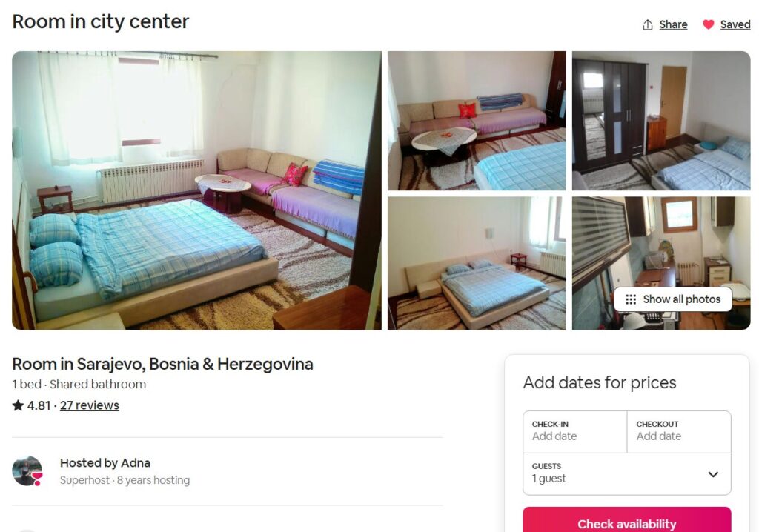Viewport: 759px width, 532px height.
Task: Click the share upload icon
Action: pos(648,24)
